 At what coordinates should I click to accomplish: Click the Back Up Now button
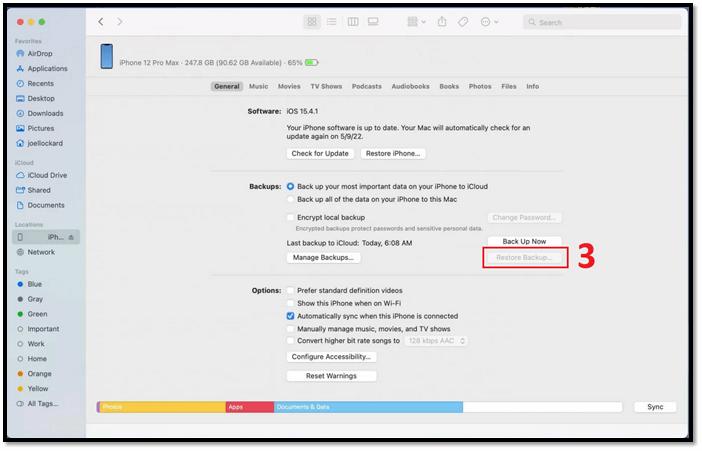(524, 241)
